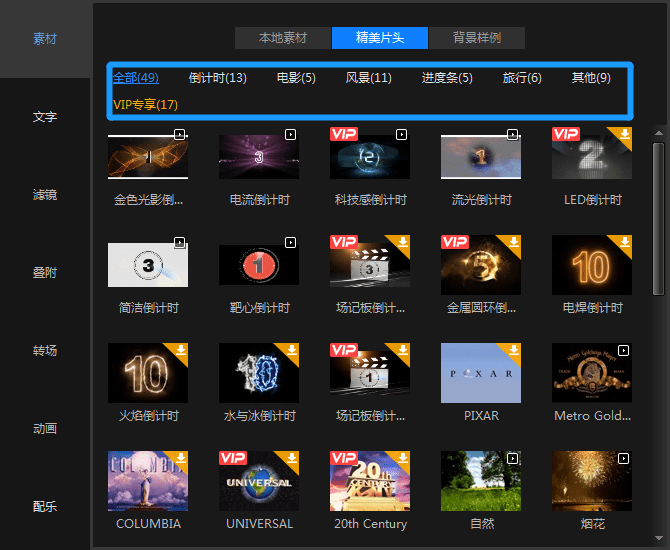Viewport: 670px width, 550px height.
Task: Click download icon on LED倒计时 thumbnail
Action: click(625, 134)
